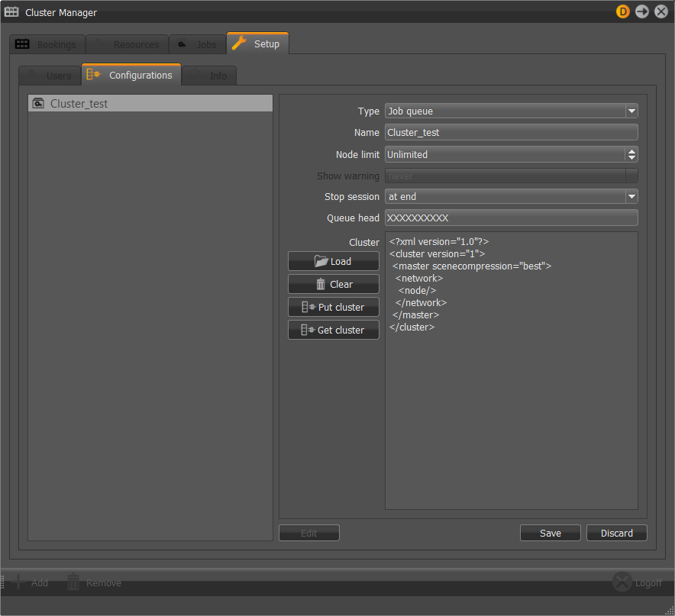
Task: Click the orange D badge in titlebar
Action: click(622, 11)
